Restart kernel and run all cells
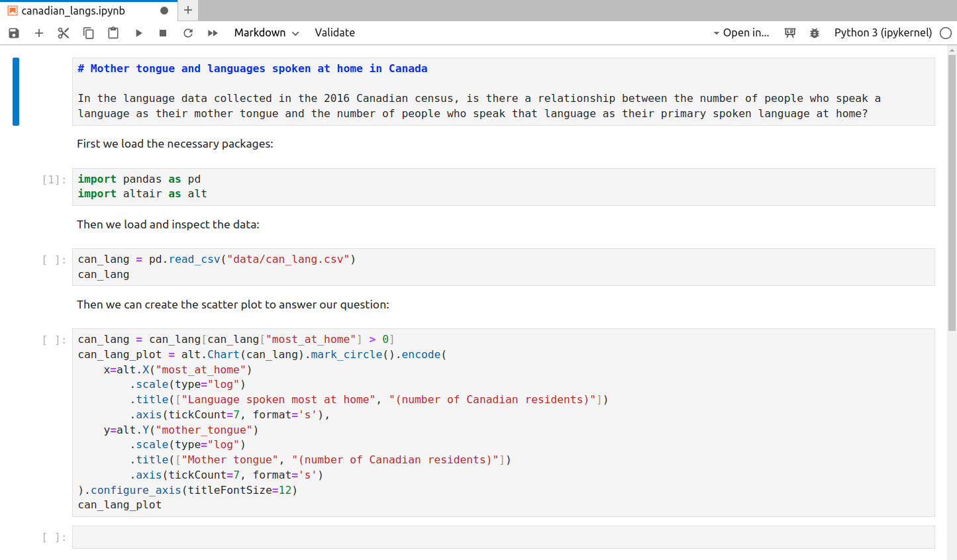Viewport: 957px width, 560px height. coord(213,33)
